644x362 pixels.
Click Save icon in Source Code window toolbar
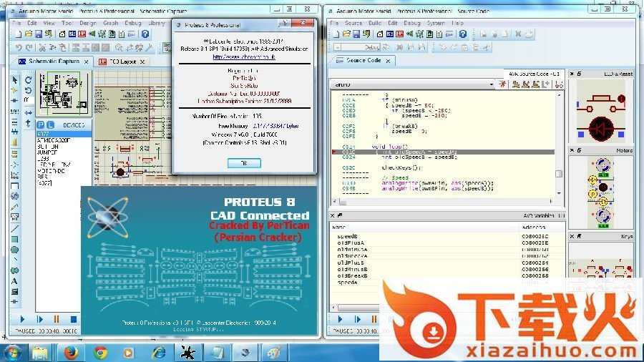[x=356, y=34]
